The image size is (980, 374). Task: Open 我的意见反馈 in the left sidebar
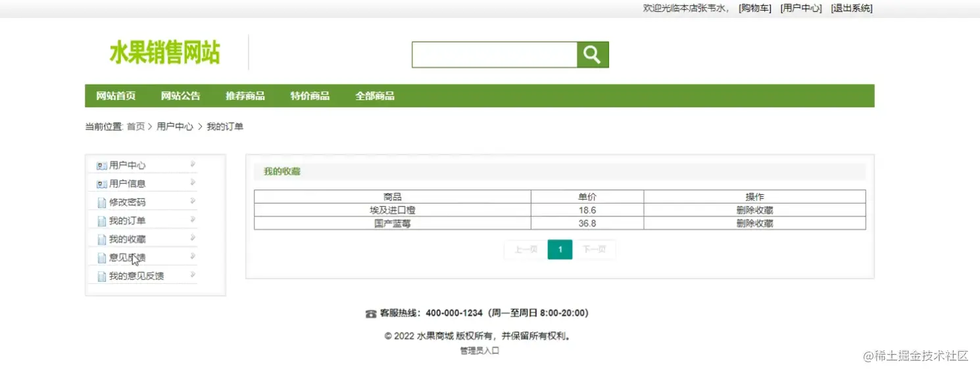(x=137, y=277)
